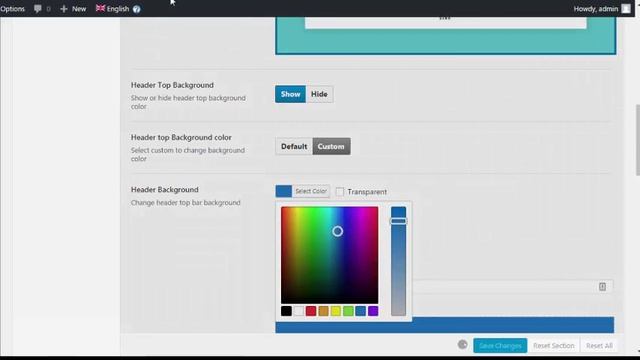The image size is (640, 360).
Task: Pick the purple palette swatch
Action: pos(373,311)
